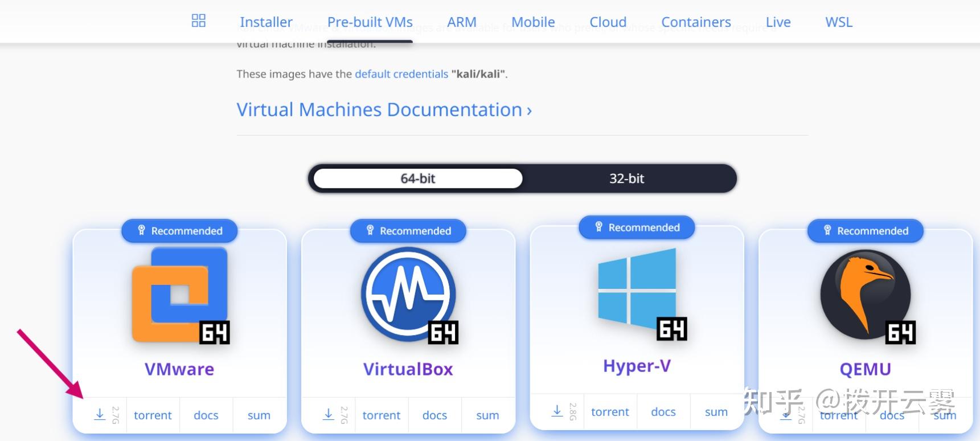Click the VMware logo
980x441 pixels.
pyautogui.click(x=180, y=295)
